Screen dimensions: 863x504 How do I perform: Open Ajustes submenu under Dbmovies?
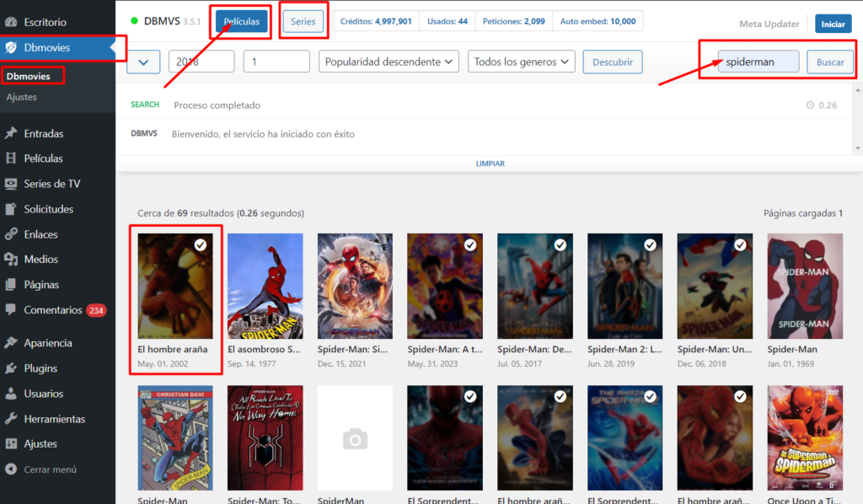tap(21, 97)
